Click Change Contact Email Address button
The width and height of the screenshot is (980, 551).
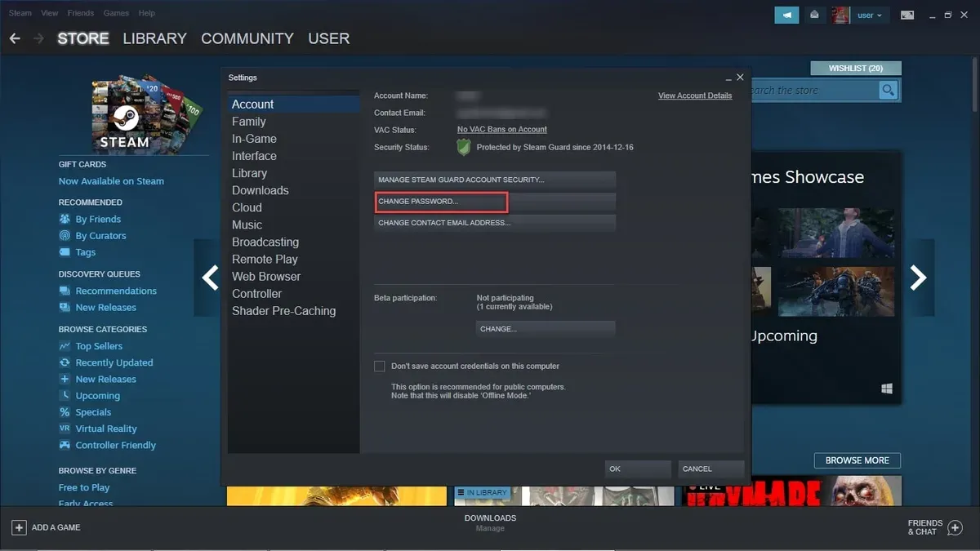pyautogui.click(x=495, y=223)
